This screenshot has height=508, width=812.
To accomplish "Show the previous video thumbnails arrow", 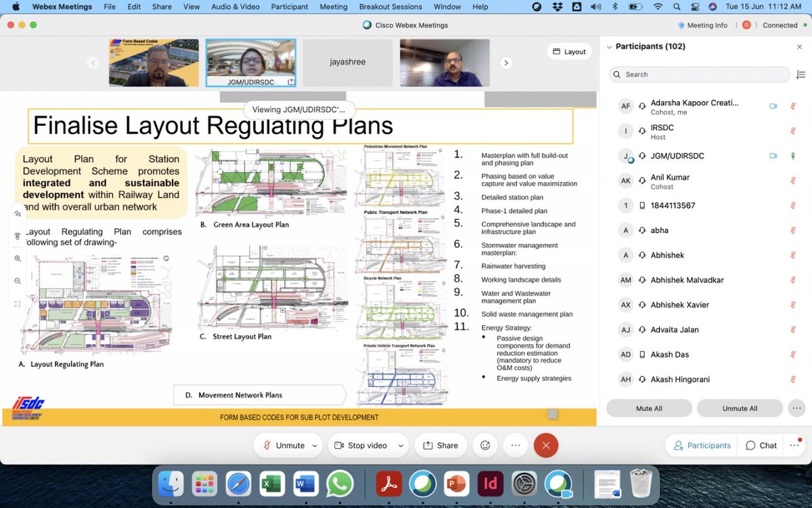I will click(x=93, y=62).
